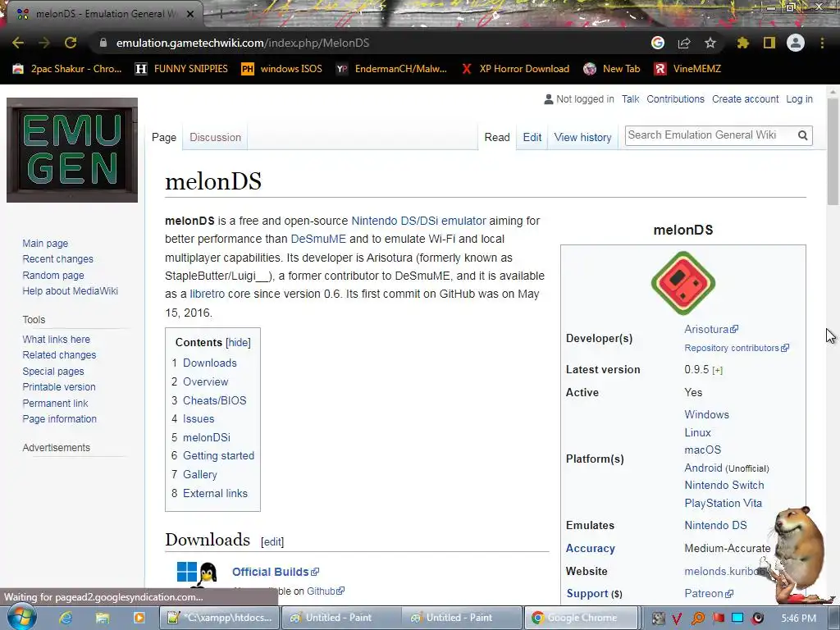Select the Page tab
The image size is (840, 630).
(164, 137)
